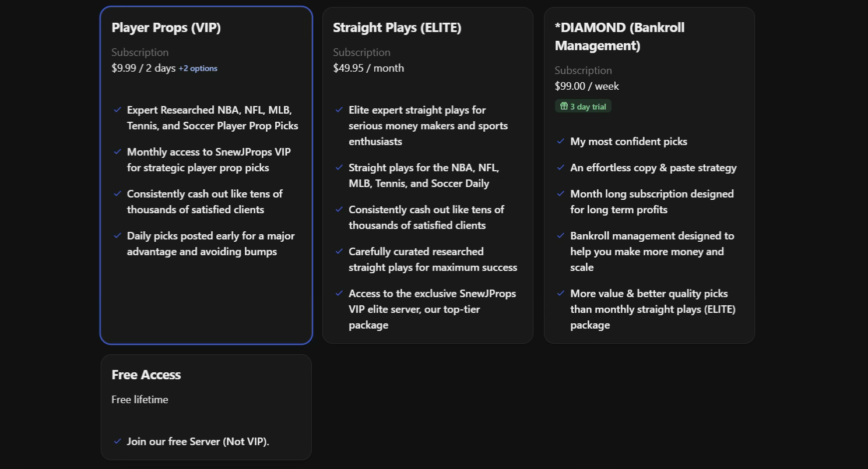
Task: Click the $99.00 / week price text
Action: [587, 86]
